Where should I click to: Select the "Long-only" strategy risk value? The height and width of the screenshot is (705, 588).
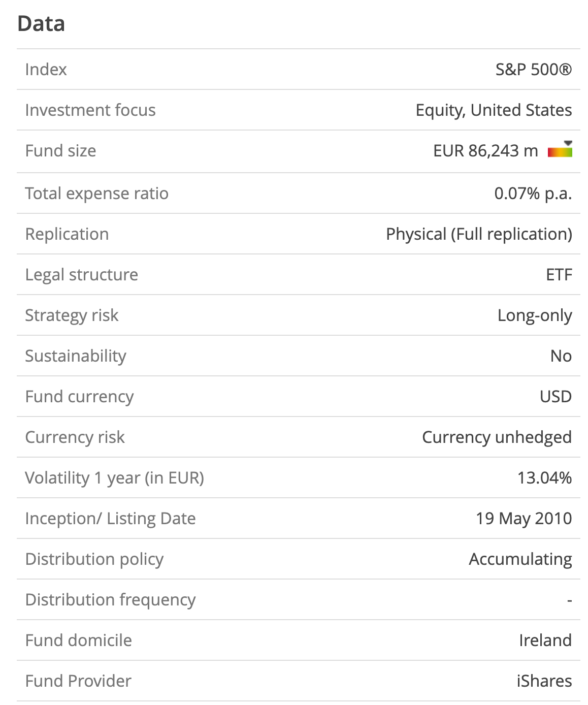click(x=534, y=315)
